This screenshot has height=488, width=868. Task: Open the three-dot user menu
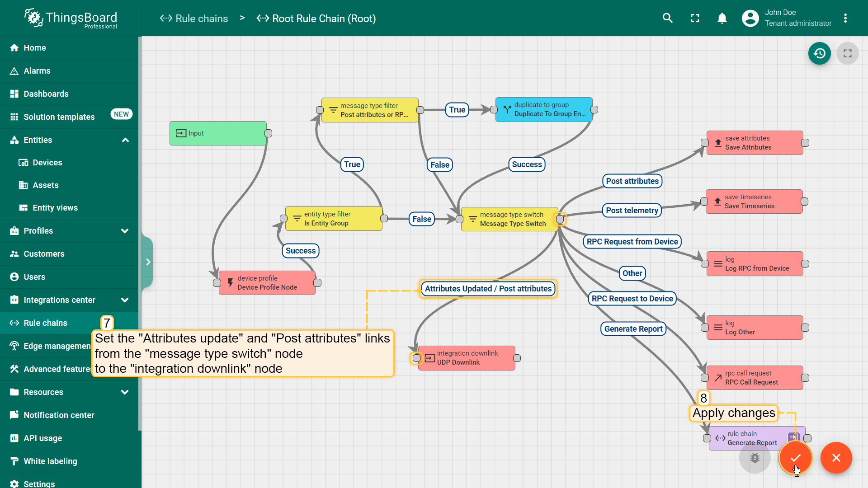click(x=845, y=18)
